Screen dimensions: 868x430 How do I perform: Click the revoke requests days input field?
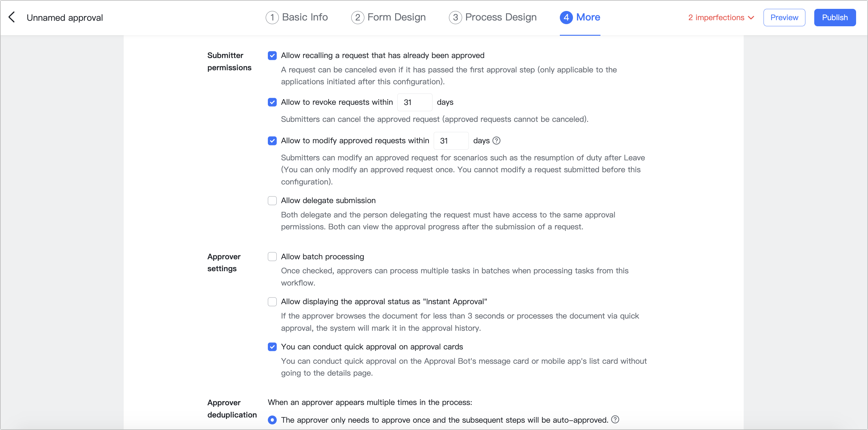(414, 102)
